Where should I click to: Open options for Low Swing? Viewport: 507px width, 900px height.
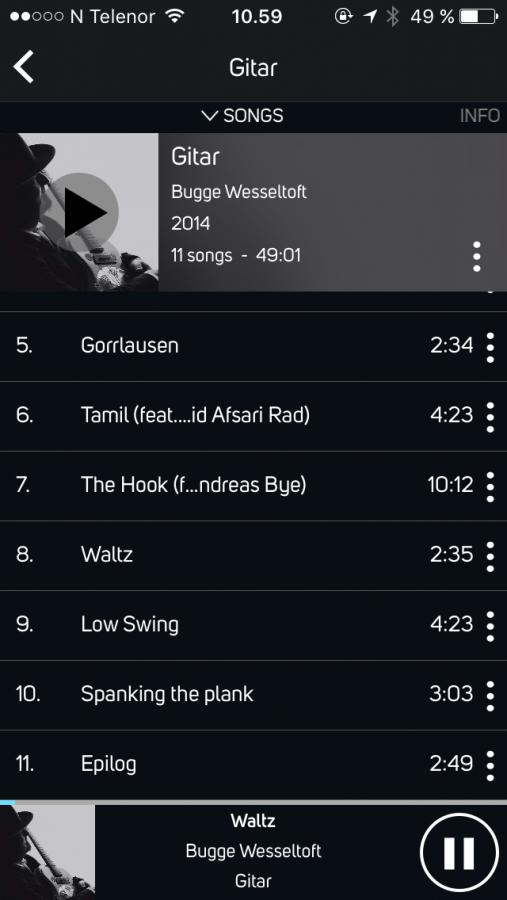(490, 626)
